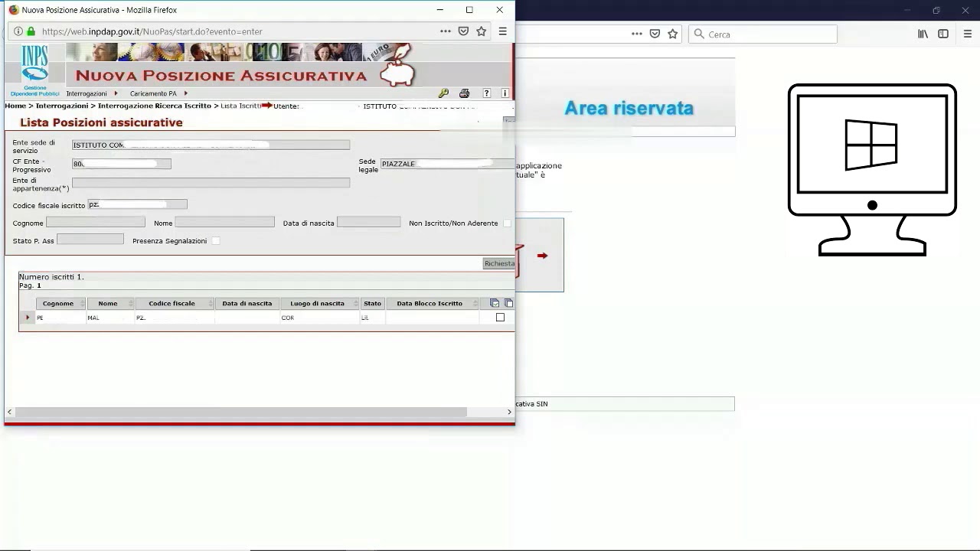Tick the checkbox in the PE iscritto row
The height and width of the screenshot is (551, 980).
tap(501, 318)
